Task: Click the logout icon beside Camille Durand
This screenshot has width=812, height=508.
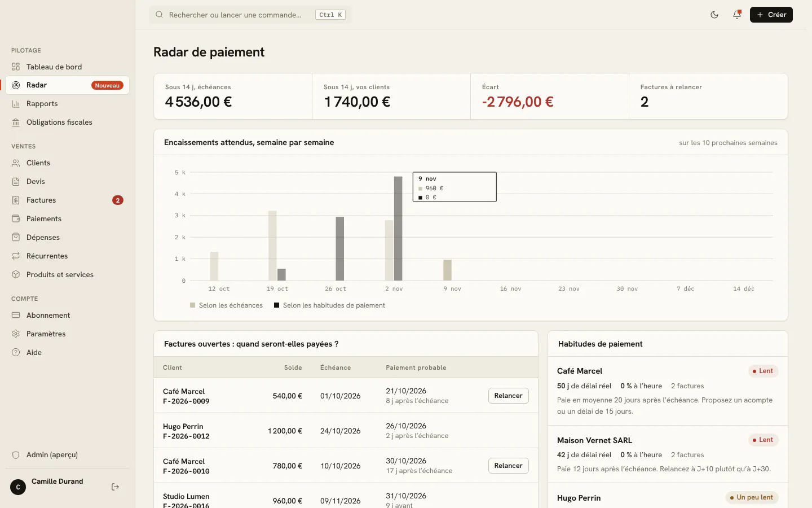Action: 116,487
